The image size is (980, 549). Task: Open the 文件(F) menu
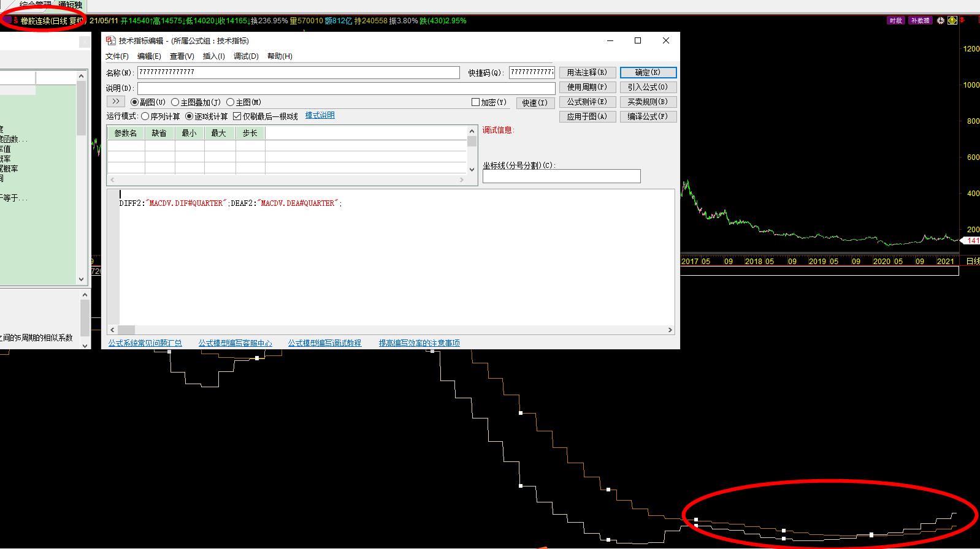pyautogui.click(x=117, y=56)
